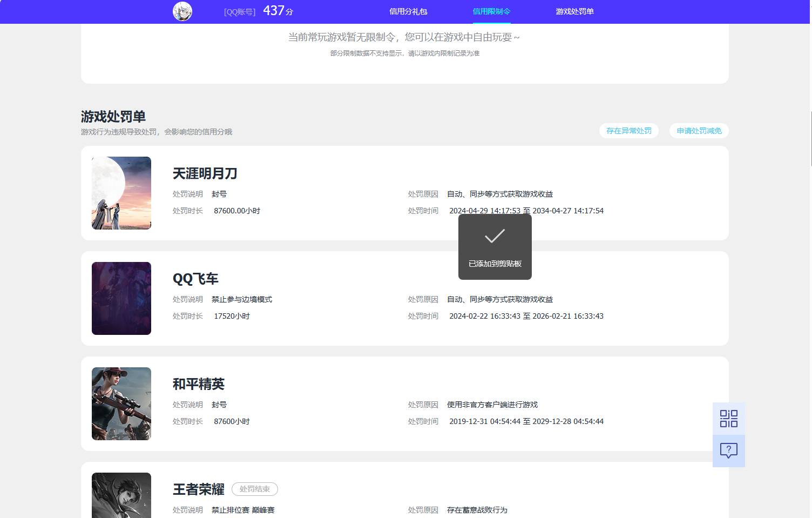812x518 pixels.
Task: Switch to the 信用限制令 tab
Action: pos(491,11)
